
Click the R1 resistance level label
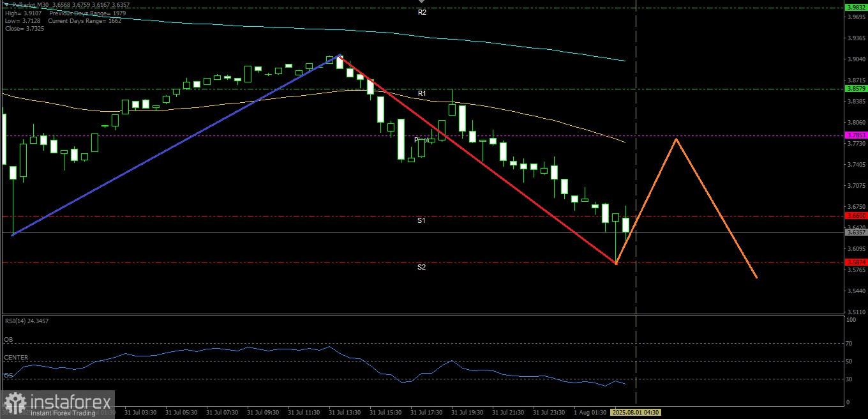pos(422,93)
